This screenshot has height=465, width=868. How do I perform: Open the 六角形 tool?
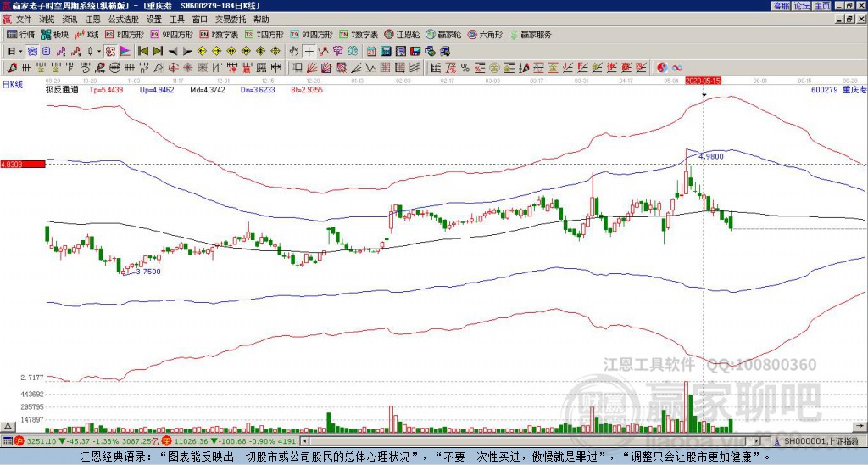click(x=485, y=34)
